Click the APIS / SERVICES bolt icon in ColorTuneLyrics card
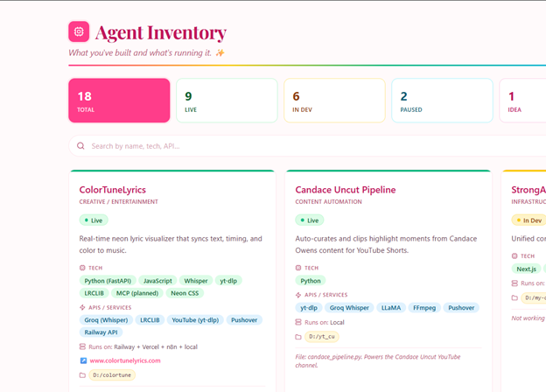The width and height of the screenshot is (546, 392). pyautogui.click(x=82, y=307)
